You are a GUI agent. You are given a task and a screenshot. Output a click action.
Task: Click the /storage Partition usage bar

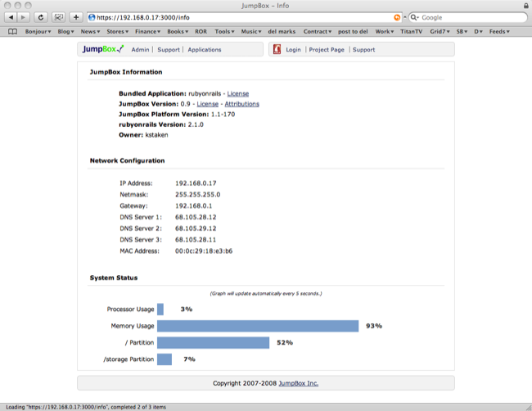165,359
